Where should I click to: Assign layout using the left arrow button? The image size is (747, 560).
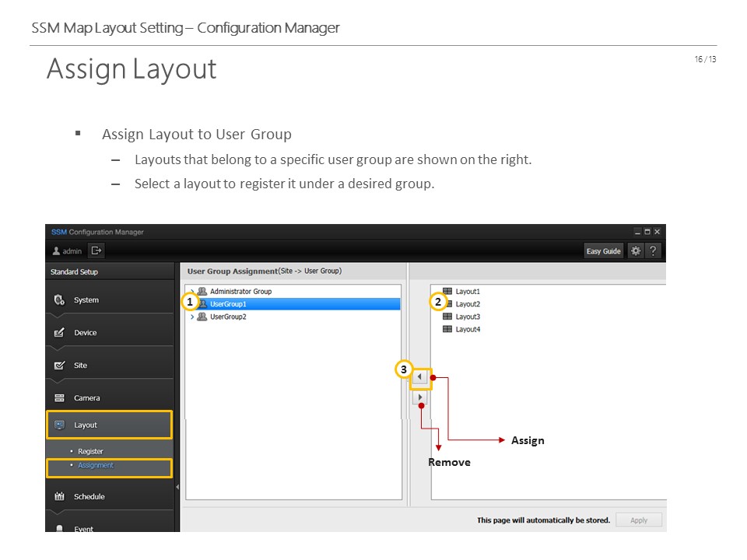click(419, 376)
